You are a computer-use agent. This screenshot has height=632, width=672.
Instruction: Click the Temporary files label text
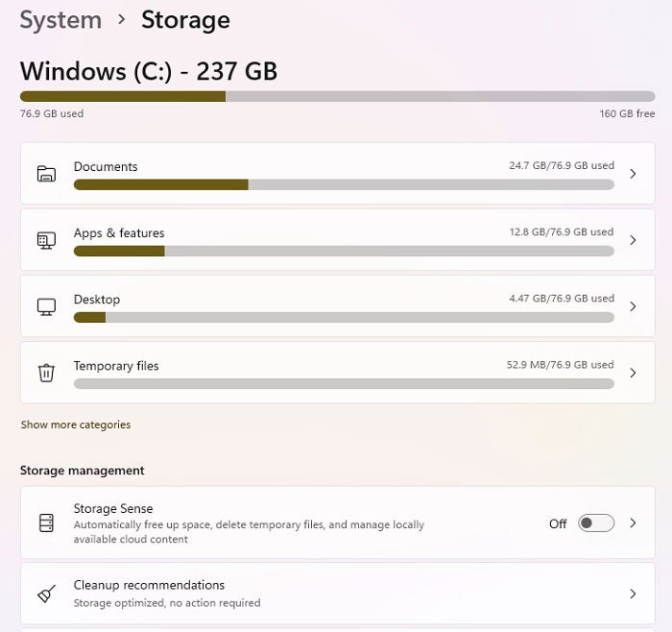coord(116,366)
